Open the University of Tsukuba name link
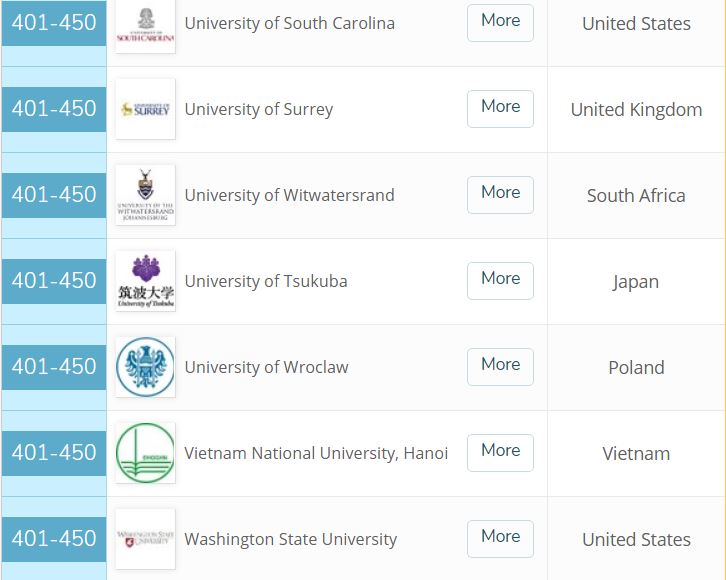Viewport: 726px width, 580px height. 266,282
